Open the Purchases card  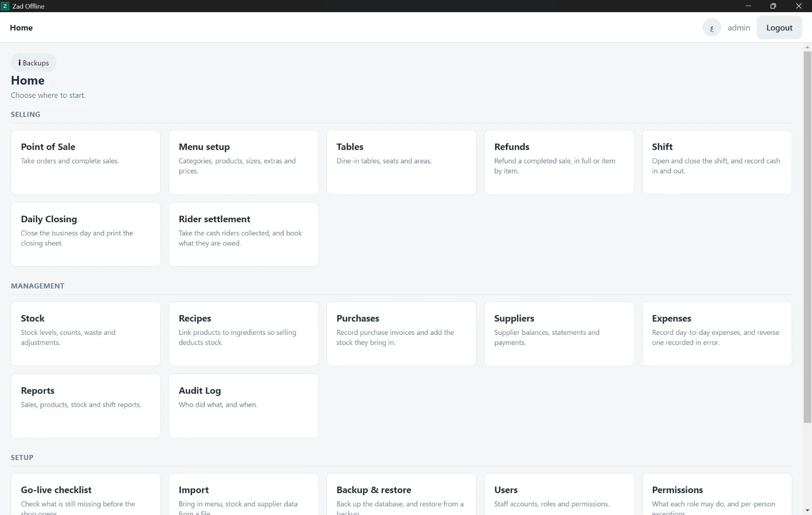coord(401,334)
